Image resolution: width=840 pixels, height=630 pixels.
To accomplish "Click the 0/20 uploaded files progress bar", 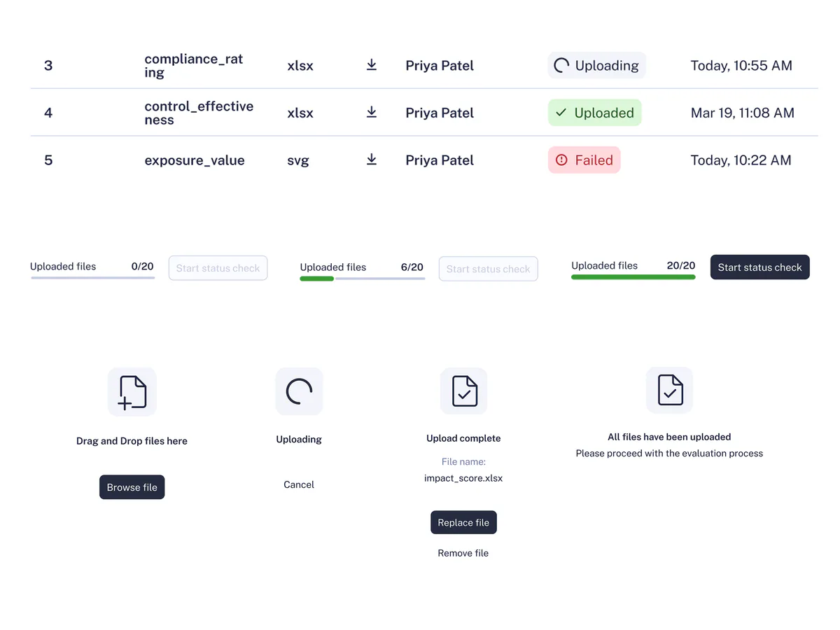I will (93, 278).
